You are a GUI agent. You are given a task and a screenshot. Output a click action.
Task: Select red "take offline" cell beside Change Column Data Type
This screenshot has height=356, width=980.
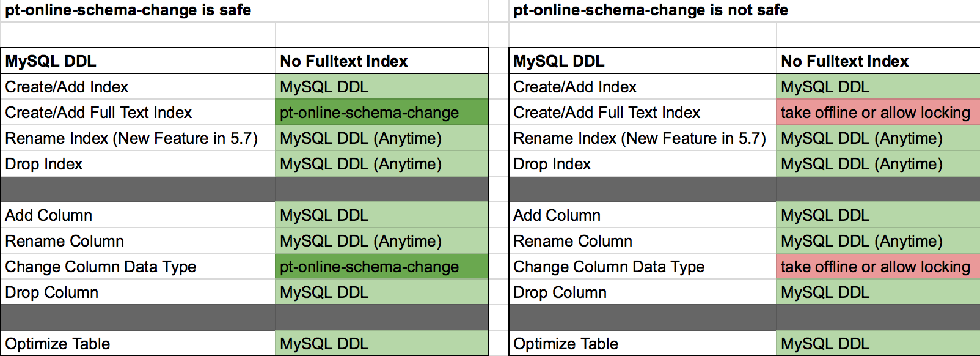click(875, 267)
